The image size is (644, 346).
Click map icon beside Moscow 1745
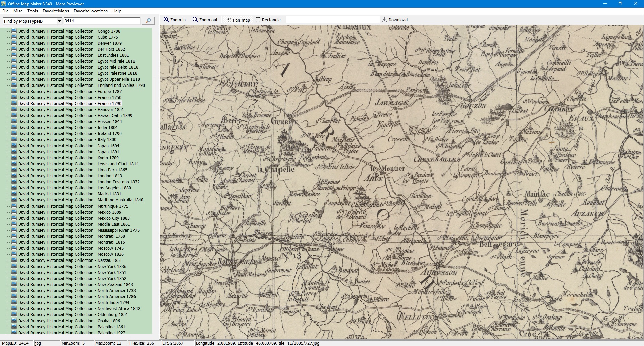pyautogui.click(x=14, y=248)
